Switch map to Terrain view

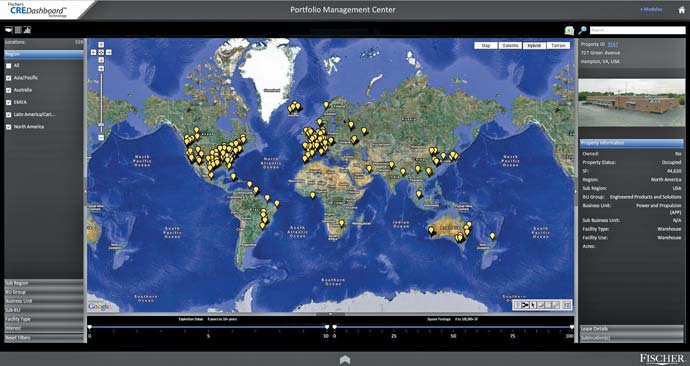point(558,45)
